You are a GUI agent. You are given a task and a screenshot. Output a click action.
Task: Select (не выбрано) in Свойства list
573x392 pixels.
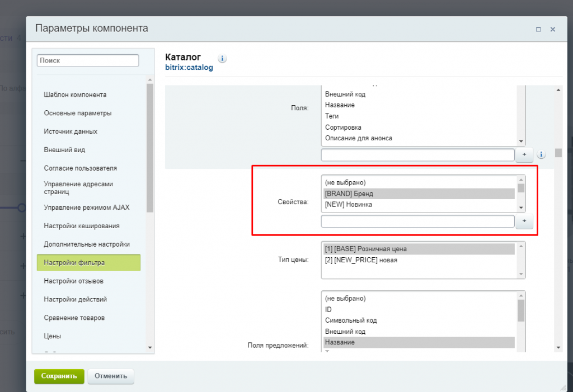click(419, 183)
